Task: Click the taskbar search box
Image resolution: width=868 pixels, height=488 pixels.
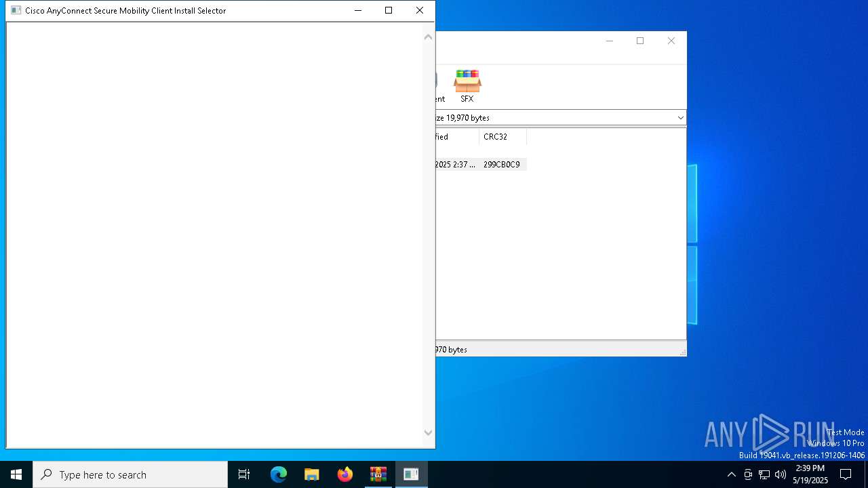Action: (130, 474)
